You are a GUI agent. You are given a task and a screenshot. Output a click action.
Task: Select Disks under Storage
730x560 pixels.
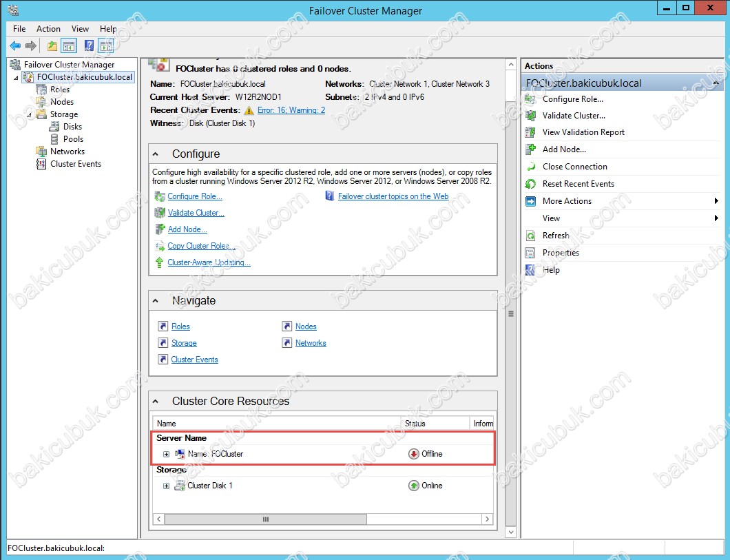click(72, 127)
